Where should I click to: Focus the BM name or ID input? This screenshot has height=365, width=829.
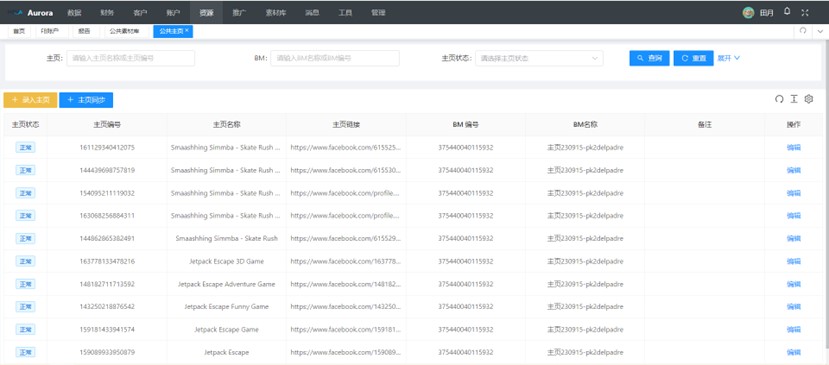point(335,58)
